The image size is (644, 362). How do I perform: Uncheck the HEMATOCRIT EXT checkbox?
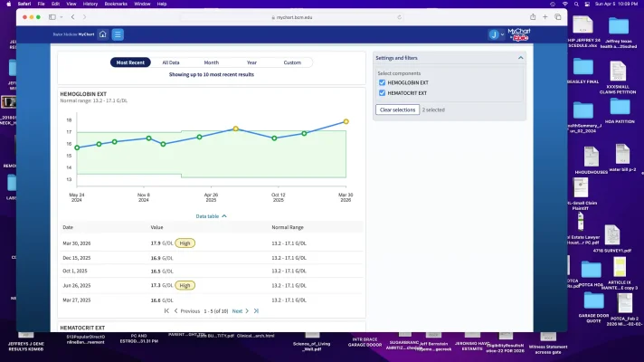pyautogui.click(x=382, y=92)
